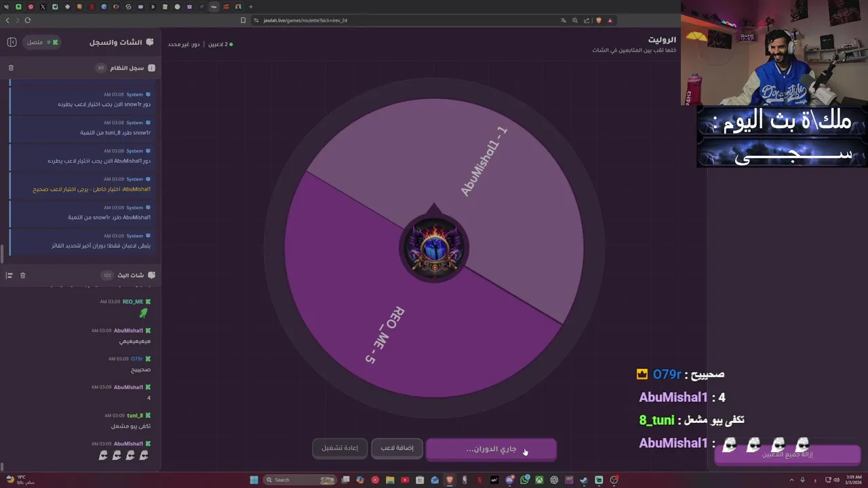Open ChatGPT from the taskbar
This screenshot has width=868, height=488.
click(554, 480)
